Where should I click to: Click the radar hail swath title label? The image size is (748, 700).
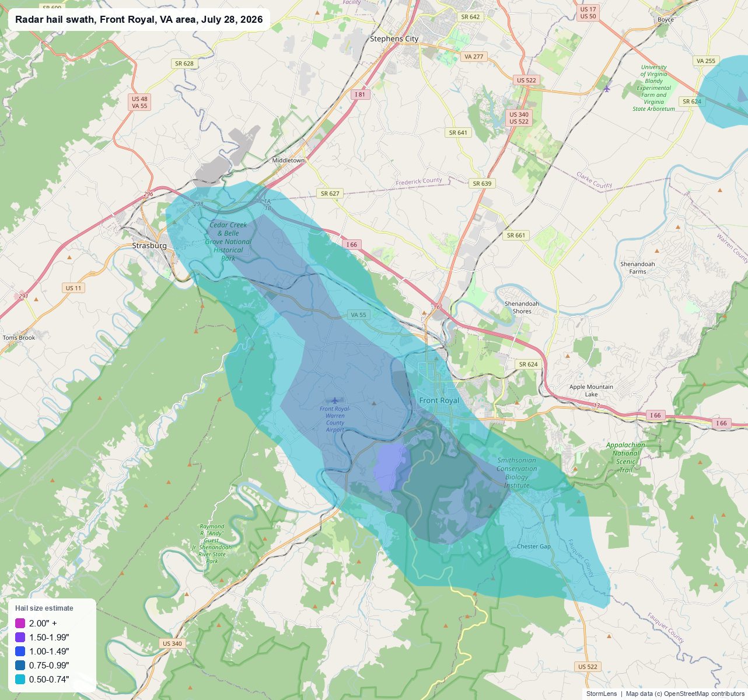tap(139, 20)
